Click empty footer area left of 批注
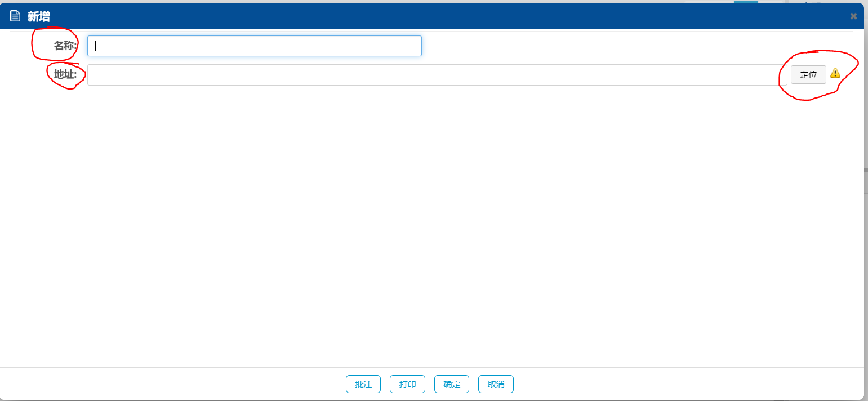This screenshot has height=401, width=868. (169, 384)
